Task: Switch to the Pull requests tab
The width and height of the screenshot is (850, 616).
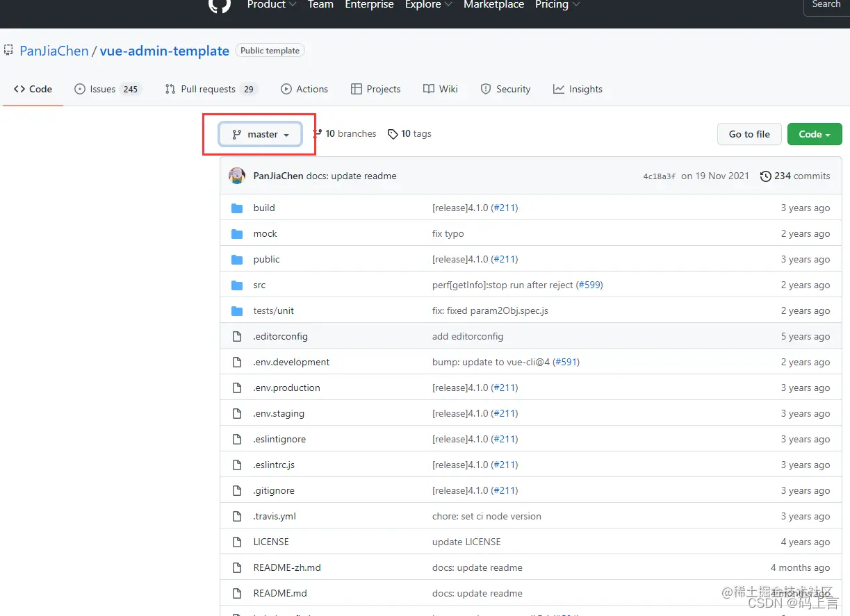Action: click(x=211, y=89)
